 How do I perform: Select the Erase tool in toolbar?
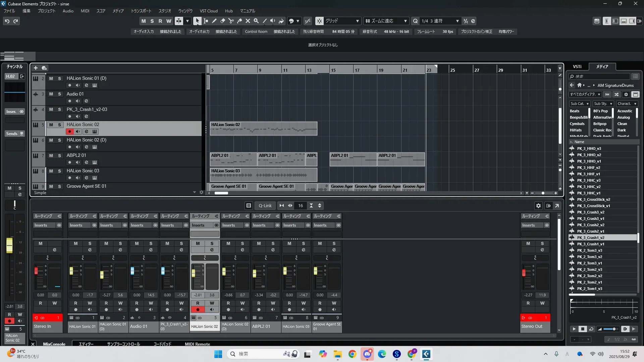click(222, 21)
